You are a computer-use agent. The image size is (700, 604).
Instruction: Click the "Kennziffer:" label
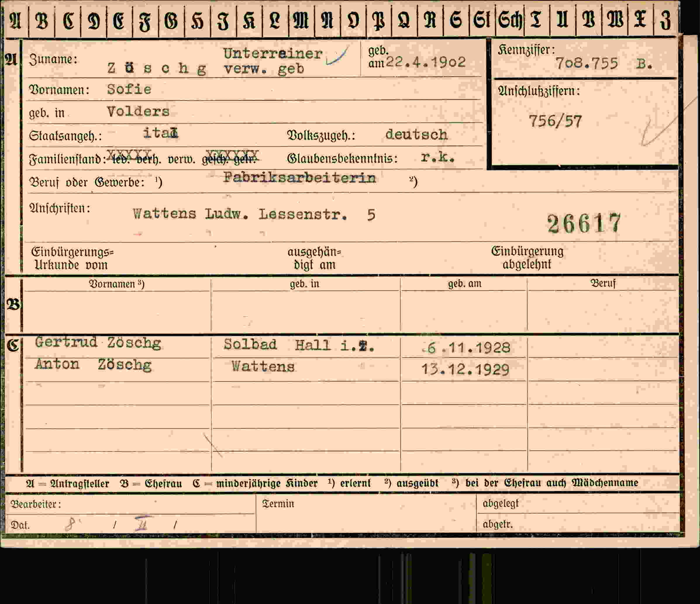[x=526, y=50]
